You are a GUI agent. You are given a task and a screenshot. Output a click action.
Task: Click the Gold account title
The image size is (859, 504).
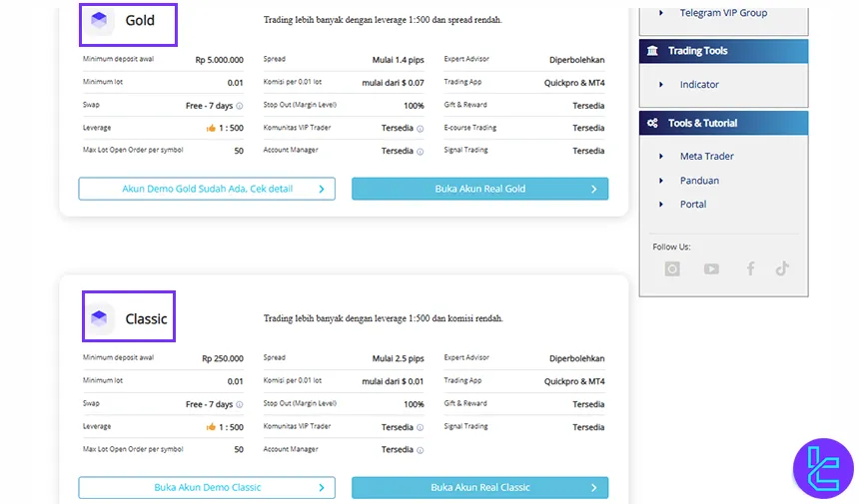(x=140, y=20)
